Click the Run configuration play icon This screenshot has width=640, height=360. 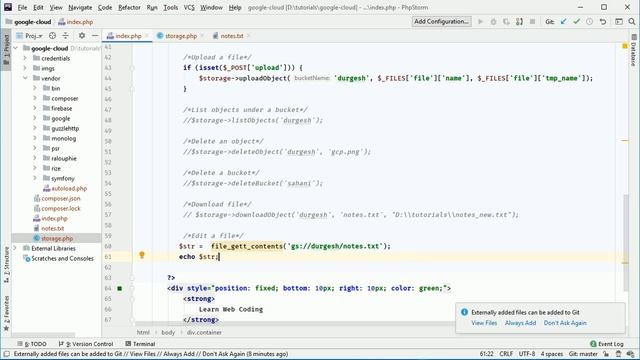(480, 22)
